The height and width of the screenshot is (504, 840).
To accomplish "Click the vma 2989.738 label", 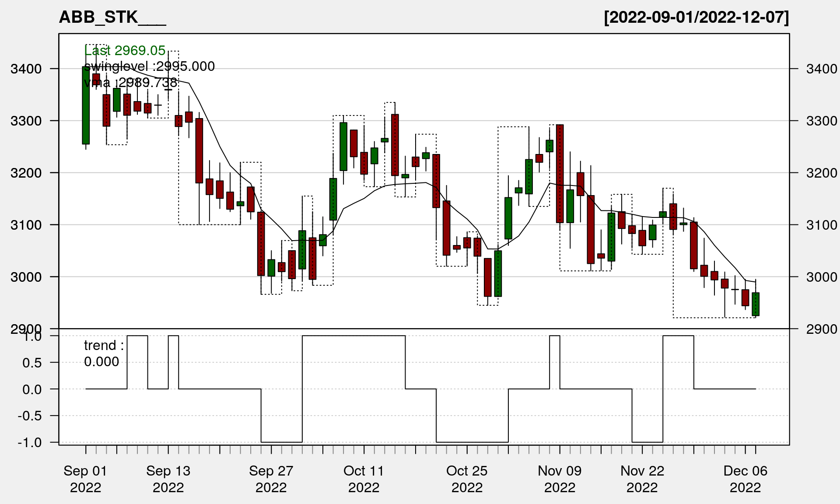I will pyautogui.click(x=130, y=82).
